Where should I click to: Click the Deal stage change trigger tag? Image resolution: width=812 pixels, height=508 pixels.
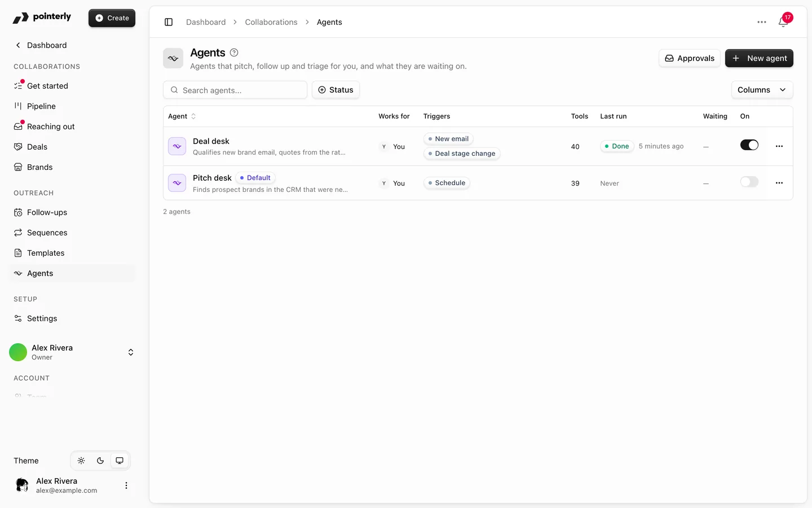462,154
